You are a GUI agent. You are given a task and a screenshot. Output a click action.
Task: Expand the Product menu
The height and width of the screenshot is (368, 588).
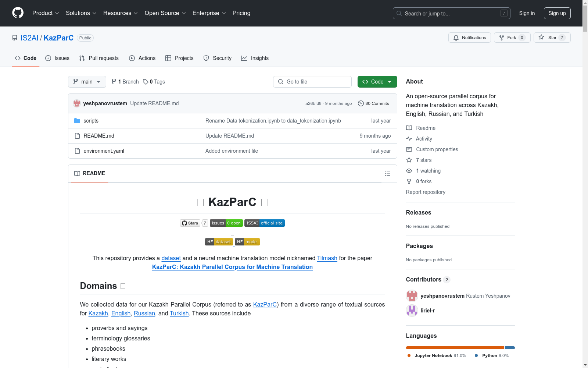tap(46, 13)
